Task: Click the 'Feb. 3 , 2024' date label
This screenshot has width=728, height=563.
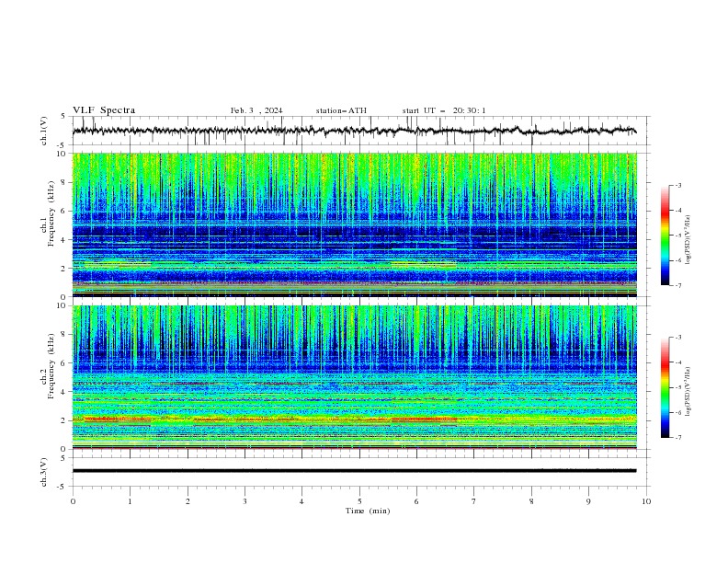Action: pyautogui.click(x=256, y=110)
